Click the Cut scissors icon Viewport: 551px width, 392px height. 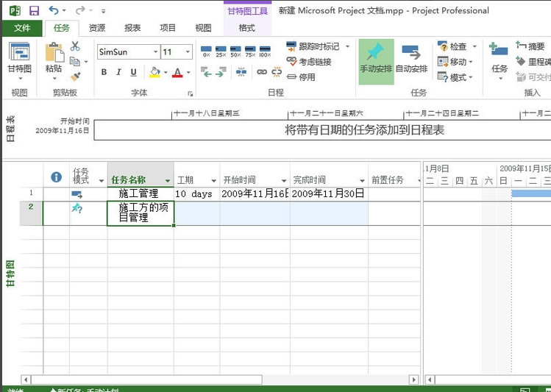pos(75,46)
